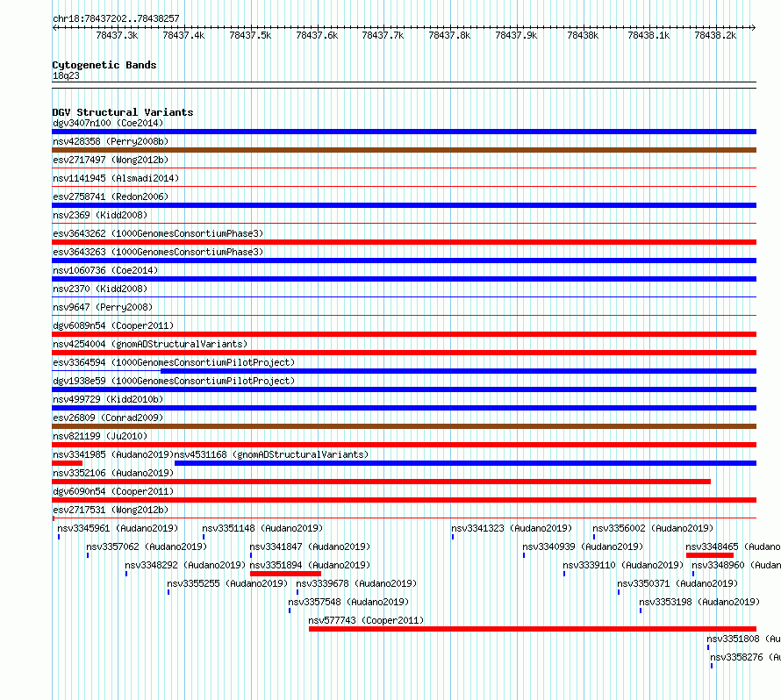This screenshot has height=700, width=781.
Task: Click nsv3348960 variant label
Action: (735, 565)
